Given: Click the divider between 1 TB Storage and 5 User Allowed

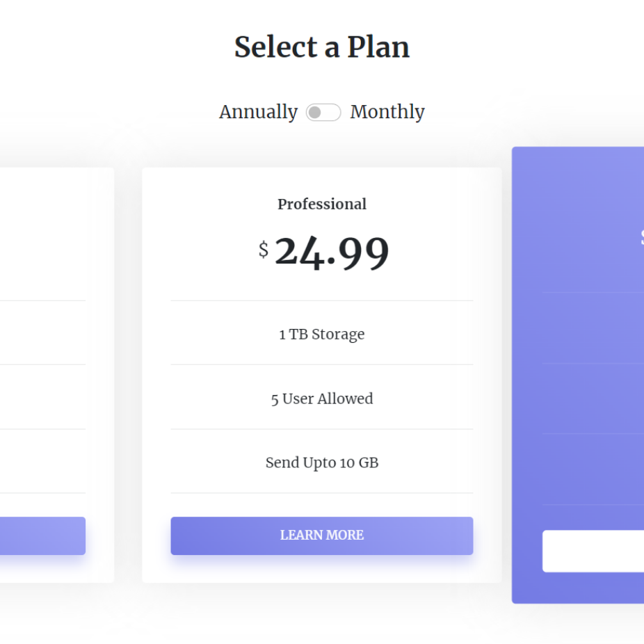Looking at the screenshot, I should coord(322,364).
